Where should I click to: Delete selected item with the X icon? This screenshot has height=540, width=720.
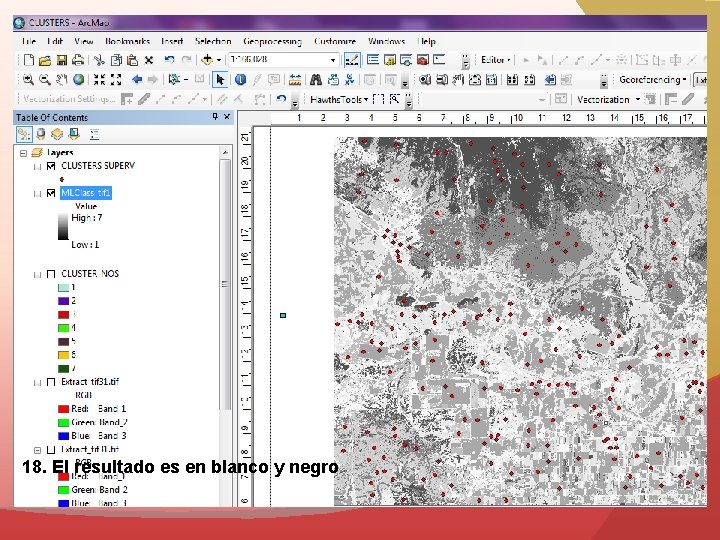(x=149, y=60)
